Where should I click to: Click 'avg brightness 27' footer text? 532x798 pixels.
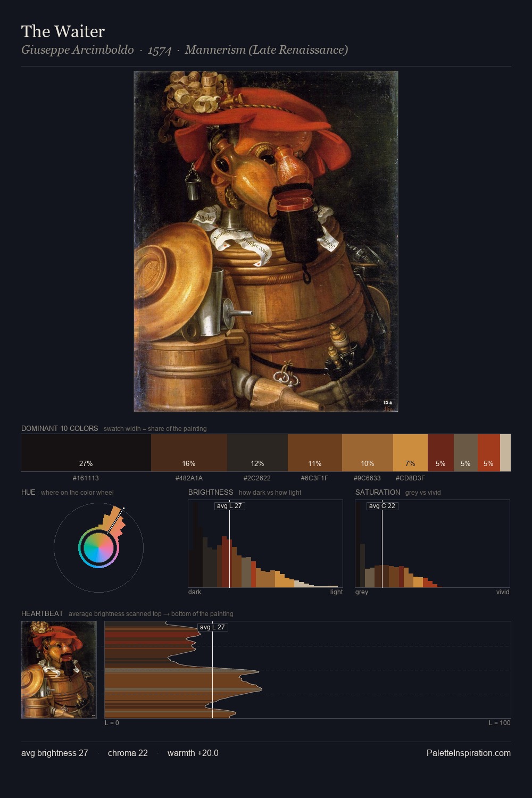point(55,753)
